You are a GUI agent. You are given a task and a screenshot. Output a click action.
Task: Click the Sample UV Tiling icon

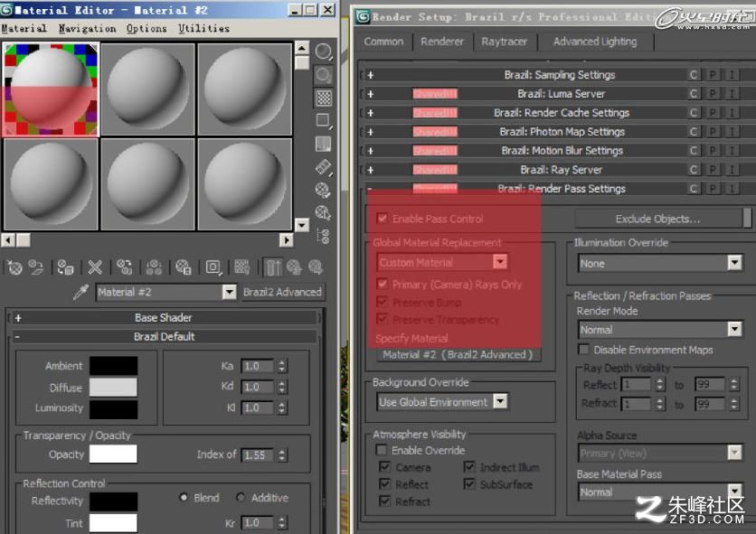(323, 120)
